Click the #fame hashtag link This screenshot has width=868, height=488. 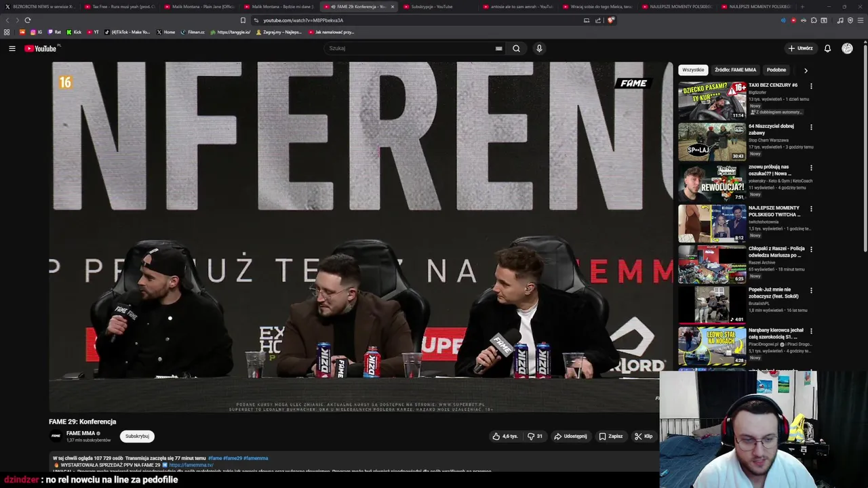click(214, 458)
